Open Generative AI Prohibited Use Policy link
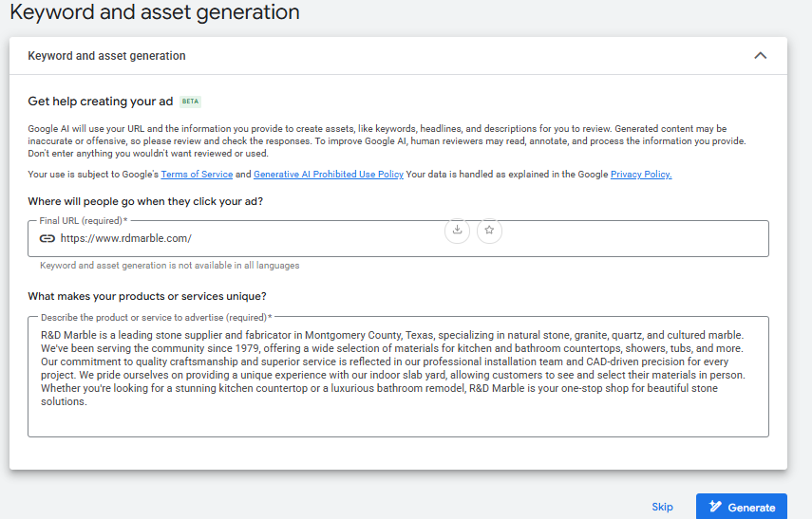The width and height of the screenshot is (812, 519). click(329, 175)
